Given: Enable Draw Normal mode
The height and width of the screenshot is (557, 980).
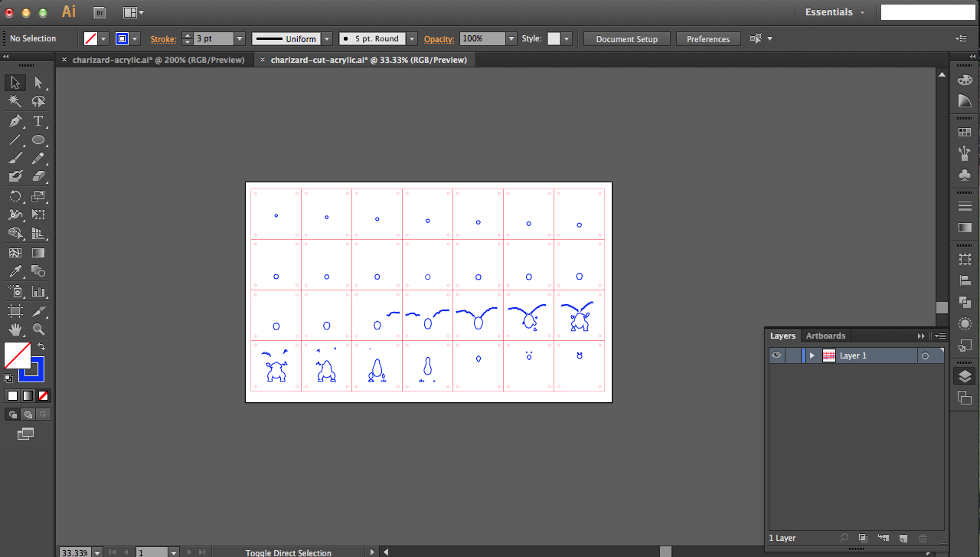Looking at the screenshot, I should (12, 414).
